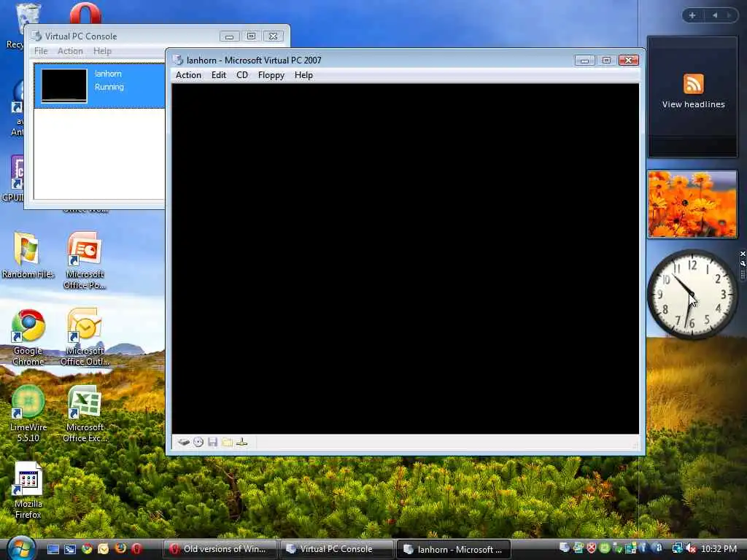The height and width of the screenshot is (560, 747).
Task: Open File menu in Virtual PC Console
Action: click(x=41, y=51)
